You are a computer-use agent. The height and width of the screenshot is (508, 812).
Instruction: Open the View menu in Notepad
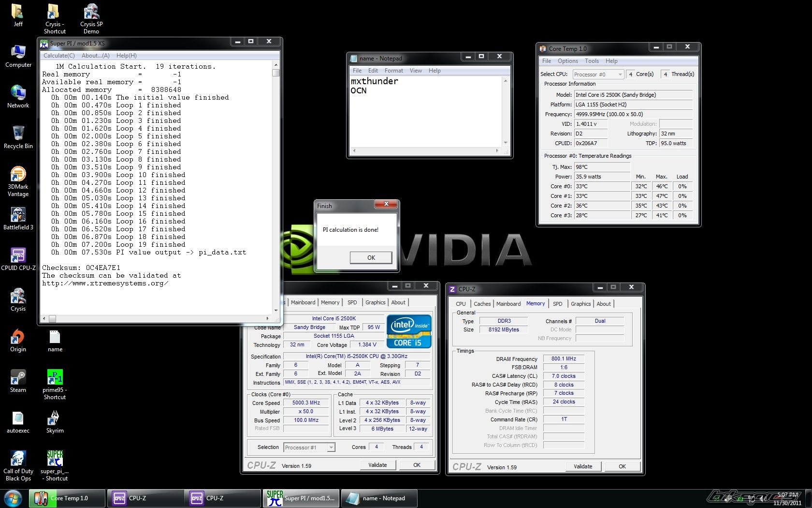pyautogui.click(x=416, y=71)
